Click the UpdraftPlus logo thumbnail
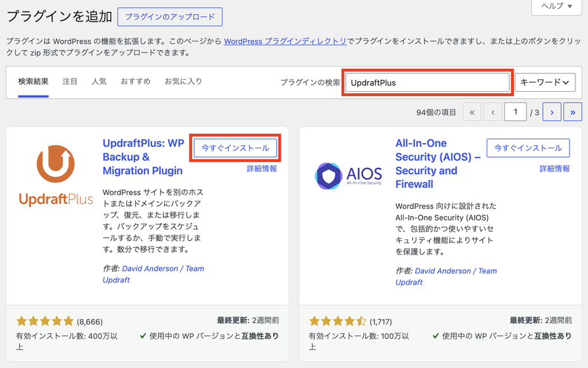This screenshot has height=368, width=588. coord(56,175)
